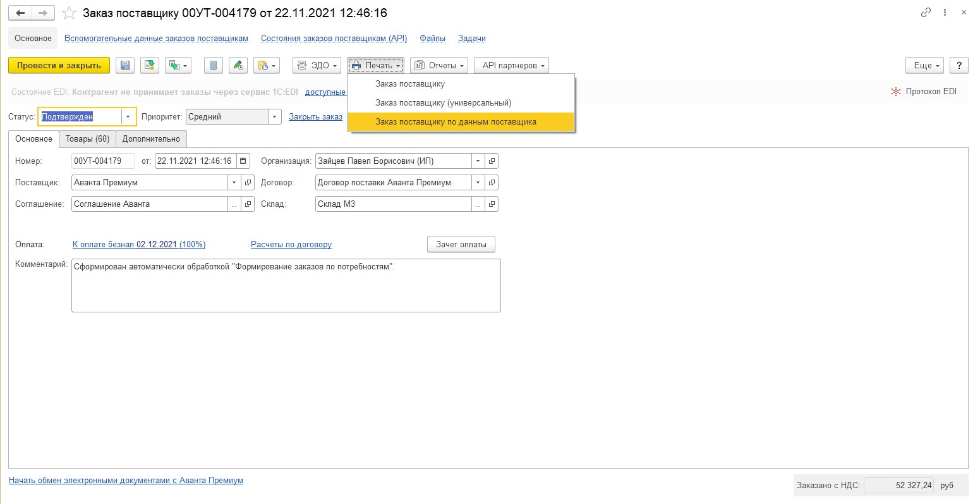Open the create-based-on icon dropdown
980x504 pixels.
[178, 66]
